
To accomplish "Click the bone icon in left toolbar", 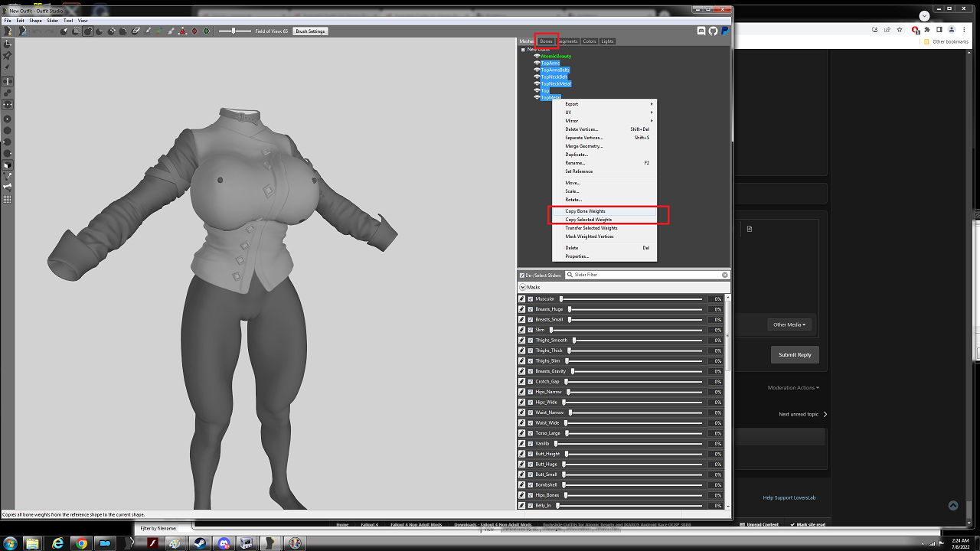I will click(8, 187).
